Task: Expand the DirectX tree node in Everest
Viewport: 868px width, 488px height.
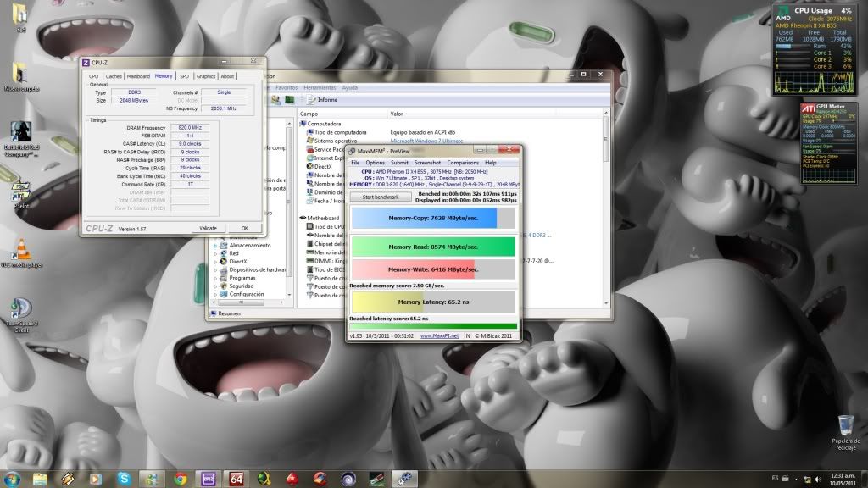Action: 216,262
